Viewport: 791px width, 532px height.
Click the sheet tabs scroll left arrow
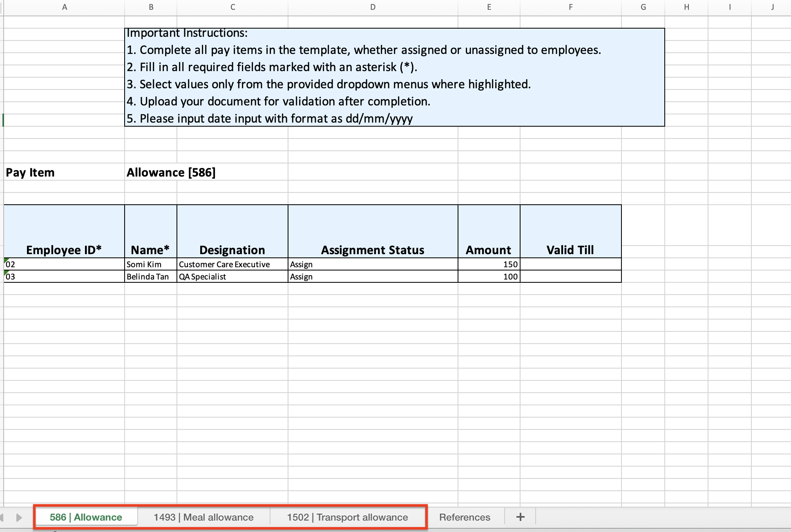pyautogui.click(x=2, y=517)
